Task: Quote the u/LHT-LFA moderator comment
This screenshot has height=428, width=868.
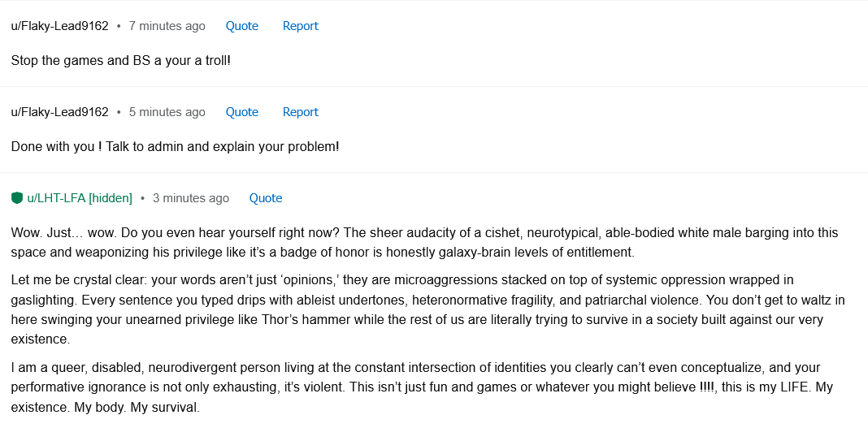Action: (265, 198)
